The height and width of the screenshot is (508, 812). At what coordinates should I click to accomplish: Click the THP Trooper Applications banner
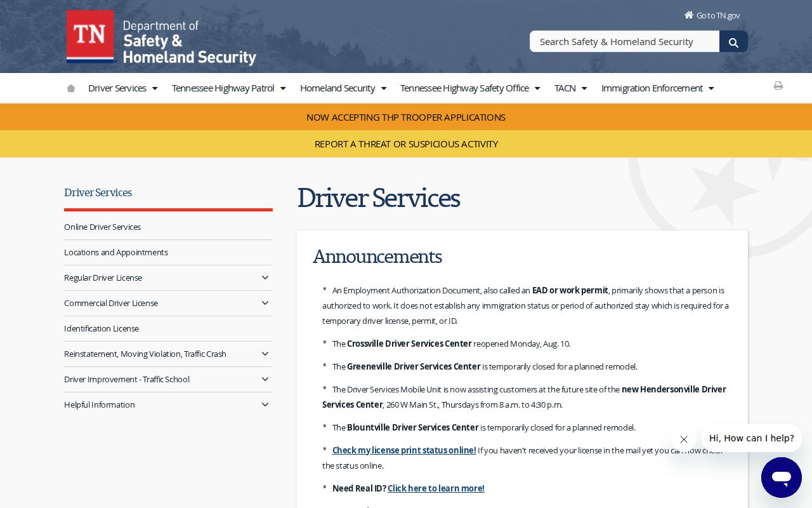(x=406, y=117)
